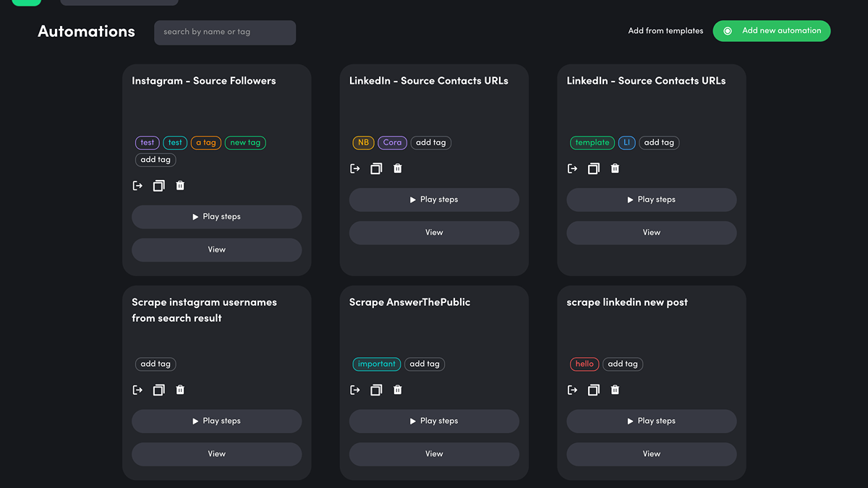Play steps for Instagram - Source Followers

(216, 217)
